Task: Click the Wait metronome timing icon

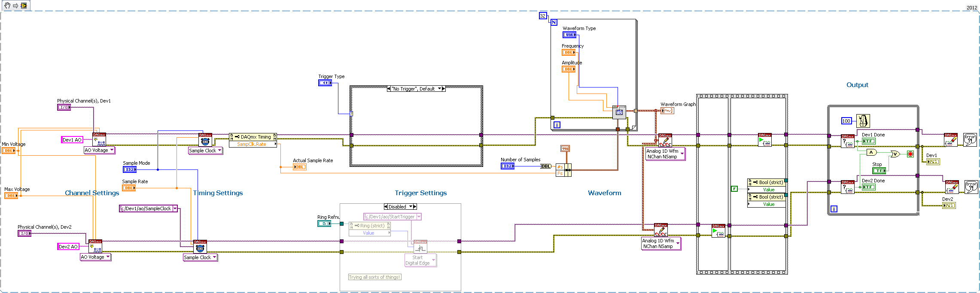Action: coord(863,121)
